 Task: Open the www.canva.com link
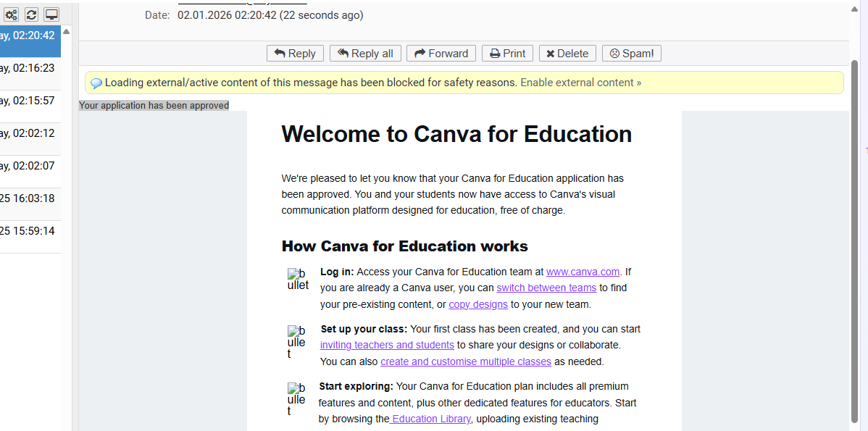click(x=583, y=272)
